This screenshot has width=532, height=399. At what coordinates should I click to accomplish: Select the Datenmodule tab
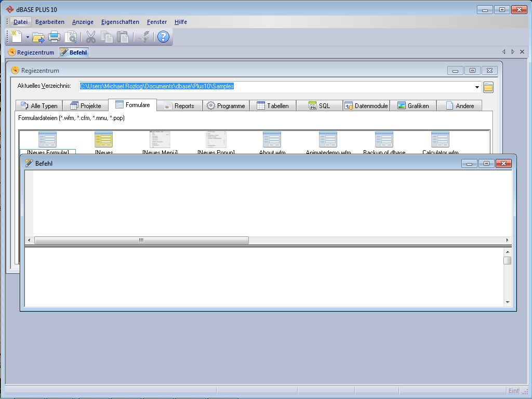pyautogui.click(x=366, y=106)
